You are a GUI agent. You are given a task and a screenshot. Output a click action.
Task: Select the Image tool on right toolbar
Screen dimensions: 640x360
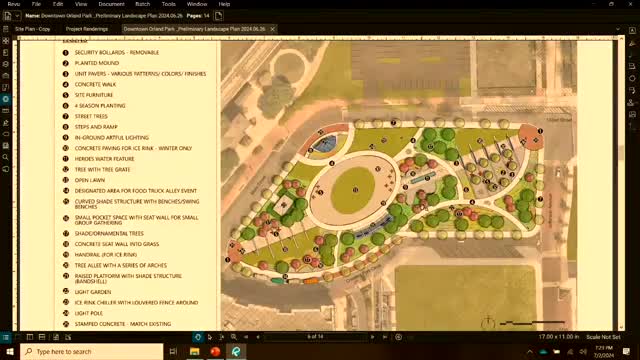[x=632, y=114]
